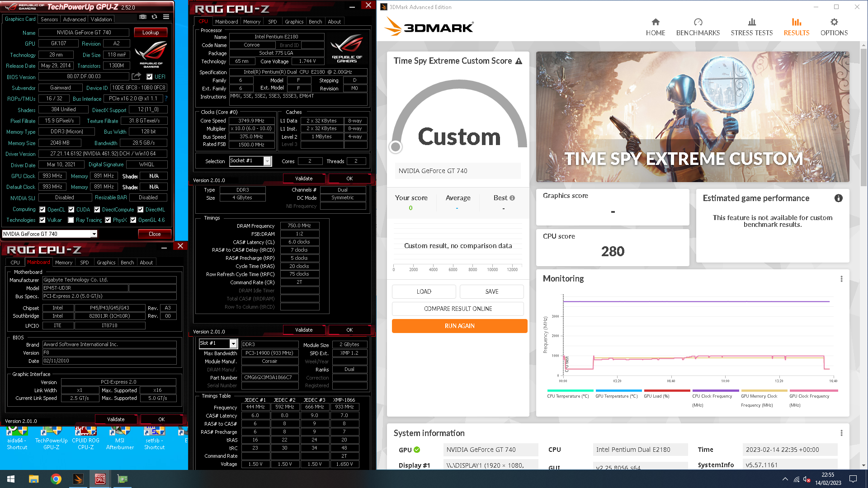This screenshot has height=488, width=868.
Task: Open the GPU-Z hamburger menu
Action: coord(166,17)
